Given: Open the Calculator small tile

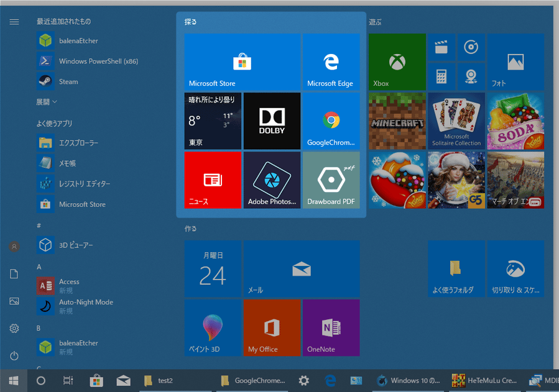Looking at the screenshot, I should pyautogui.click(x=441, y=76).
